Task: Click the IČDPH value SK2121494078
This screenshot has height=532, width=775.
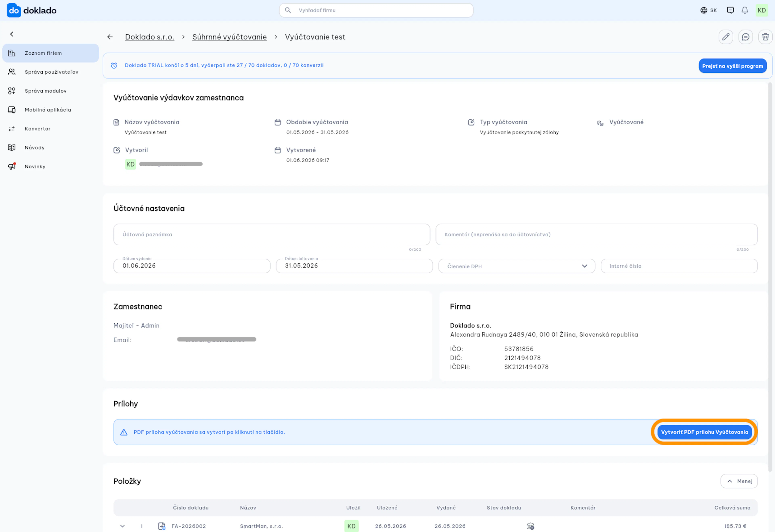Action: (526, 367)
